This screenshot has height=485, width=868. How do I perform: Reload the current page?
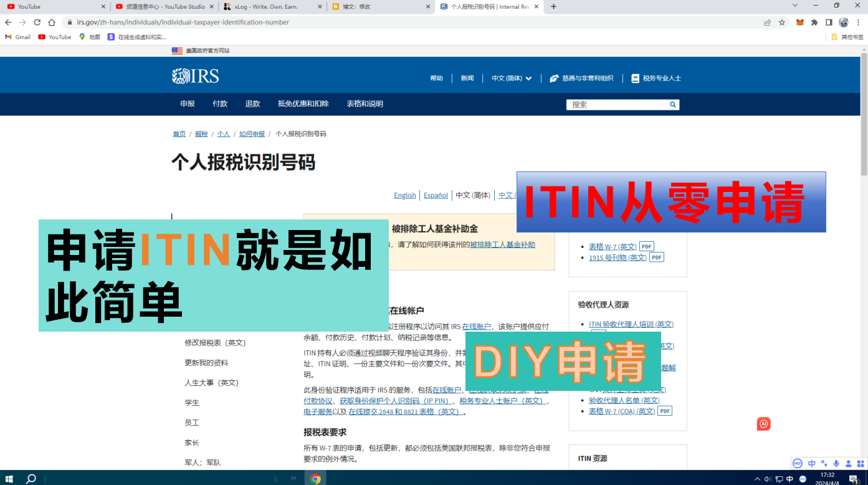[37, 22]
